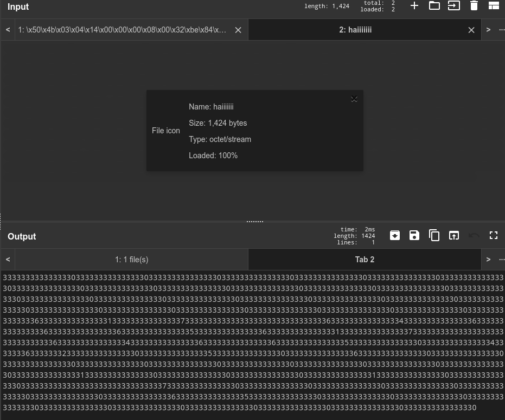Screen dimensions: 505x420
Task: Undo the last output action
Action: click(474, 235)
